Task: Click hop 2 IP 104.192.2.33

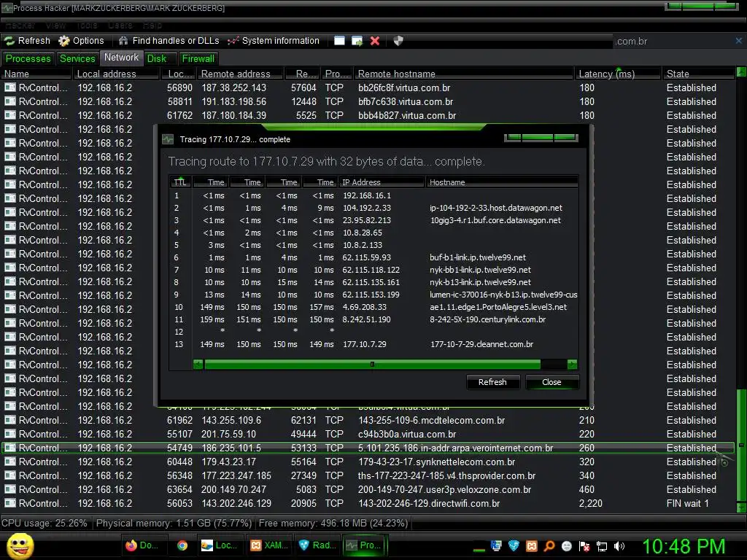Action: click(367, 208)
